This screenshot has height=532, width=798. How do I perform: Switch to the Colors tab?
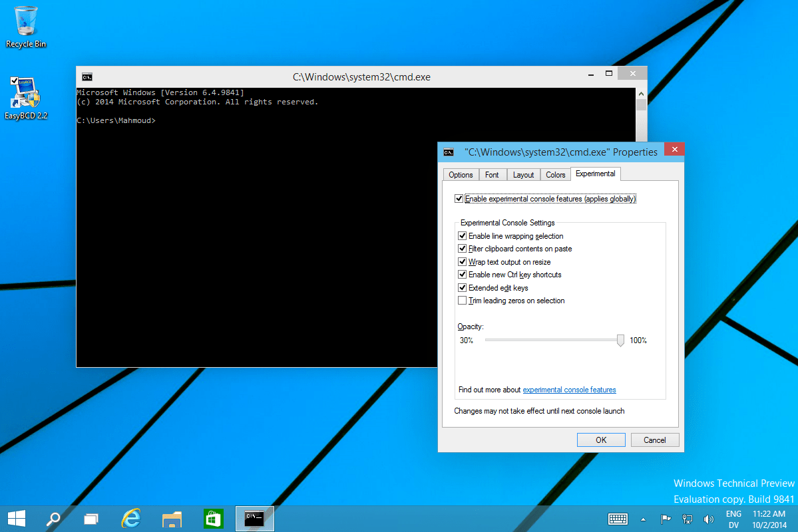(555, 174)
